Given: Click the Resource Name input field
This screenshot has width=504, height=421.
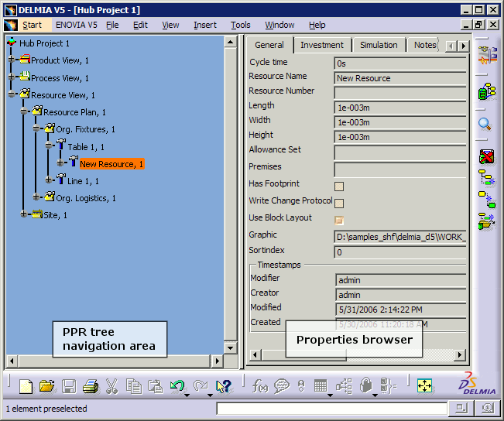Looking at the screenshot, I should point(399,78).
